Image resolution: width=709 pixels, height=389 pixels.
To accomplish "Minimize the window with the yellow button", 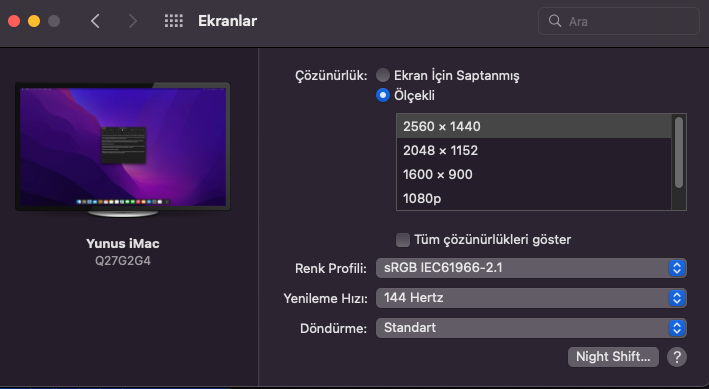I will (x=34, y=21).
